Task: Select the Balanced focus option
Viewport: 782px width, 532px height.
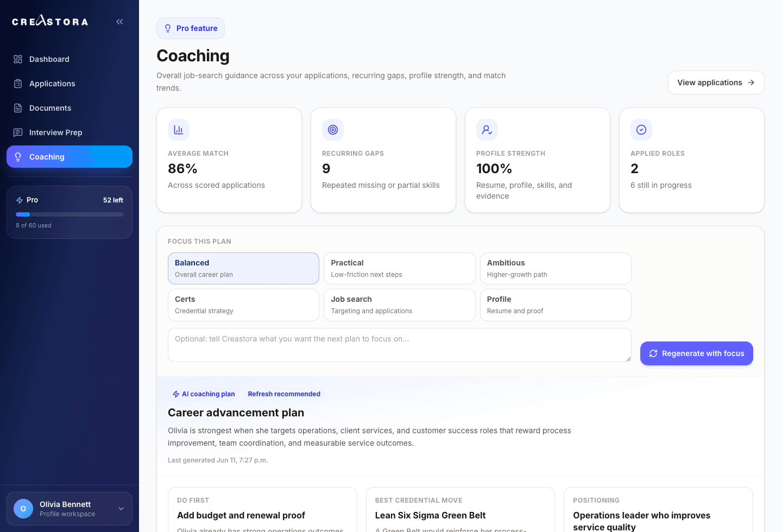Action: 243,268
